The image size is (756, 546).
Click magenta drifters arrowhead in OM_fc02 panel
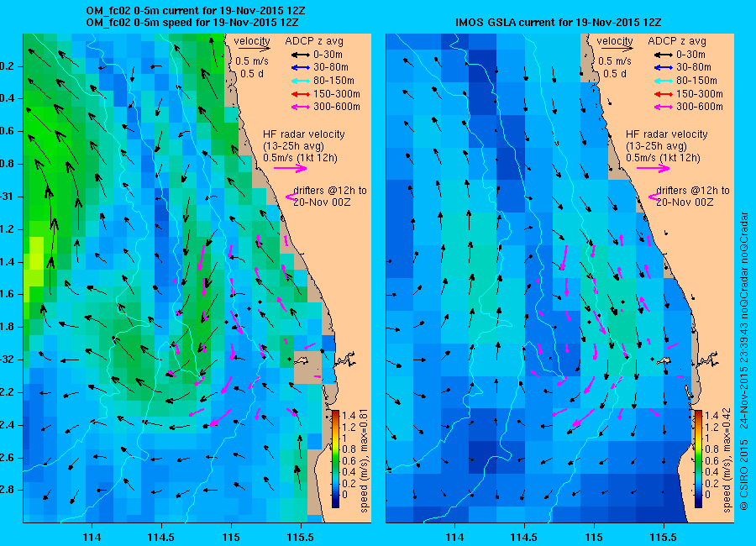291,197
